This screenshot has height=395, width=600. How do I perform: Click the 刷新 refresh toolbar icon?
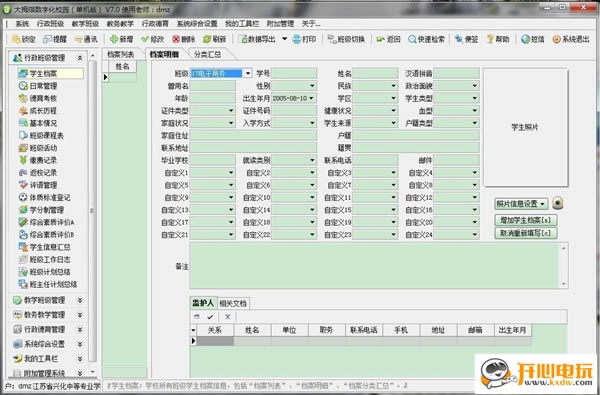point(207,39)
